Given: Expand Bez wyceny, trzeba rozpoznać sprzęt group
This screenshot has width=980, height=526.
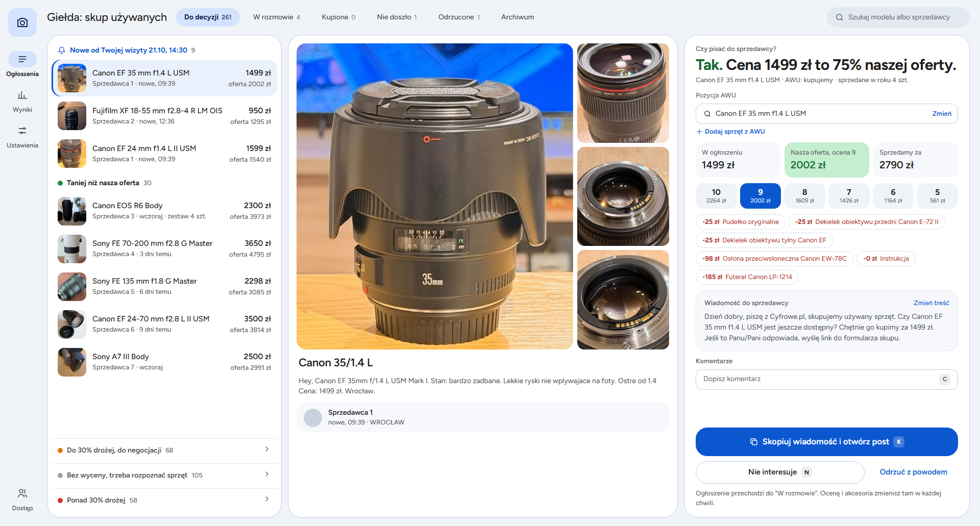Looking at the screenshot, I should tap(164, 475).
